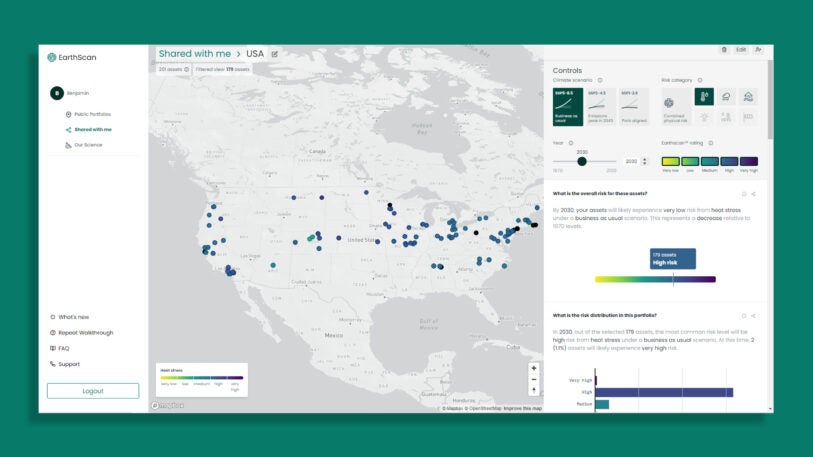Image resolution: width=813 pixels, height=457 pixels.
Task: Toggle the Medium rating swatch
Action: [x=710, y=161]
